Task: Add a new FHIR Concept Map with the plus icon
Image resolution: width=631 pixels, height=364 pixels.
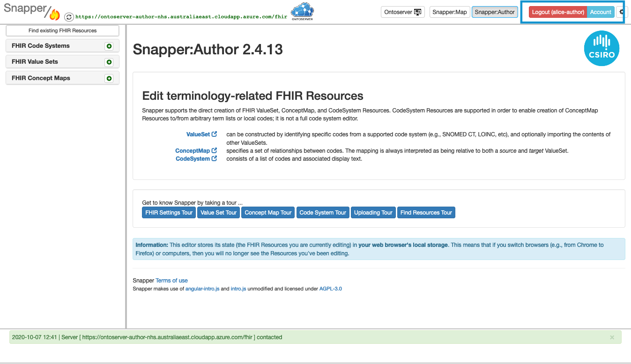Action: pyautogui.click(x=109, y=78)
